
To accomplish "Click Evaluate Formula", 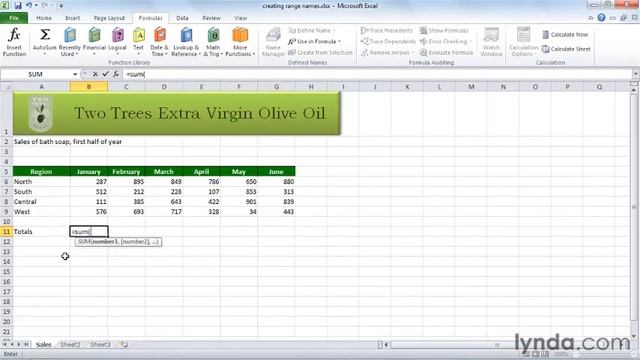I will [446, 53].
